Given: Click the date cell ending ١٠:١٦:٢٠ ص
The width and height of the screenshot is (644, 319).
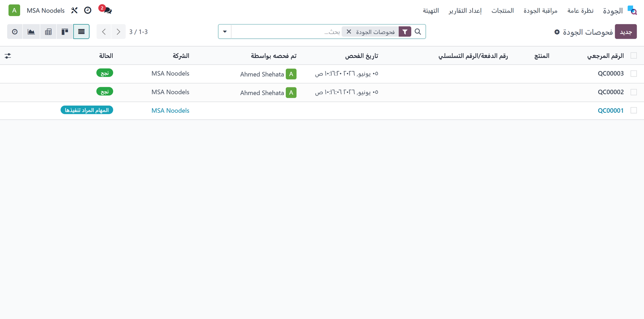Looking at the screenshot, I should [x=347, y=74].
